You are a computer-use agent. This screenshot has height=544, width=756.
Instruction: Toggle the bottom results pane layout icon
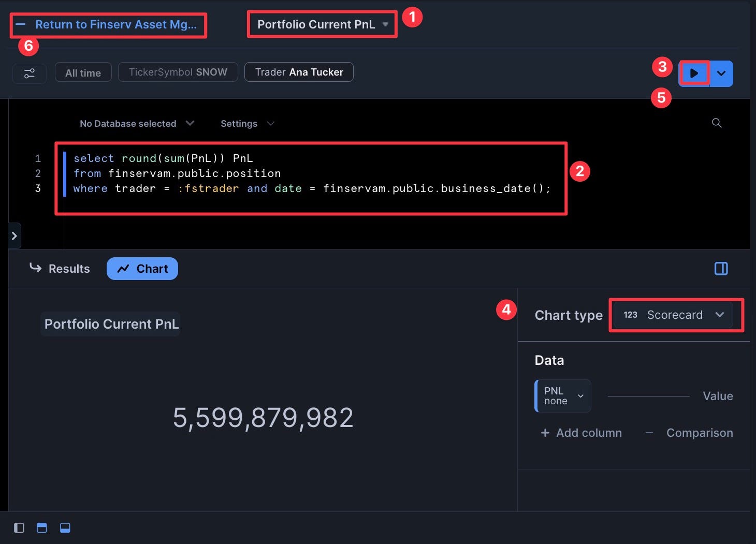coord(65,528)
